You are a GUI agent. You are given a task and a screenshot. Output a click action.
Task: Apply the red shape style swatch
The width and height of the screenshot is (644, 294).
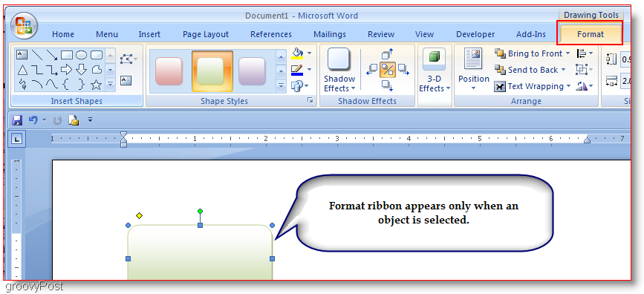[169, 71]
